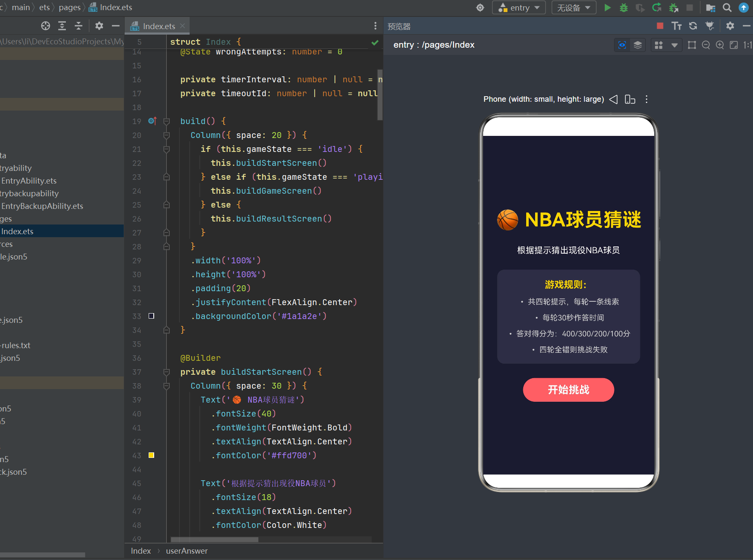This screenshot has height=560, width=753.
Task: Zoom out the preview
Action: click(x=706, y=45)
